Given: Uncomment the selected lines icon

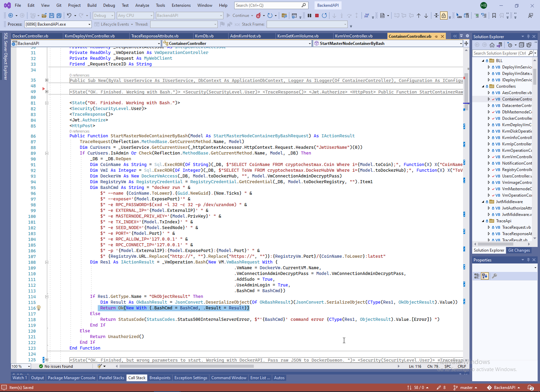Looking at the screenshot, I should click(484, 16).
